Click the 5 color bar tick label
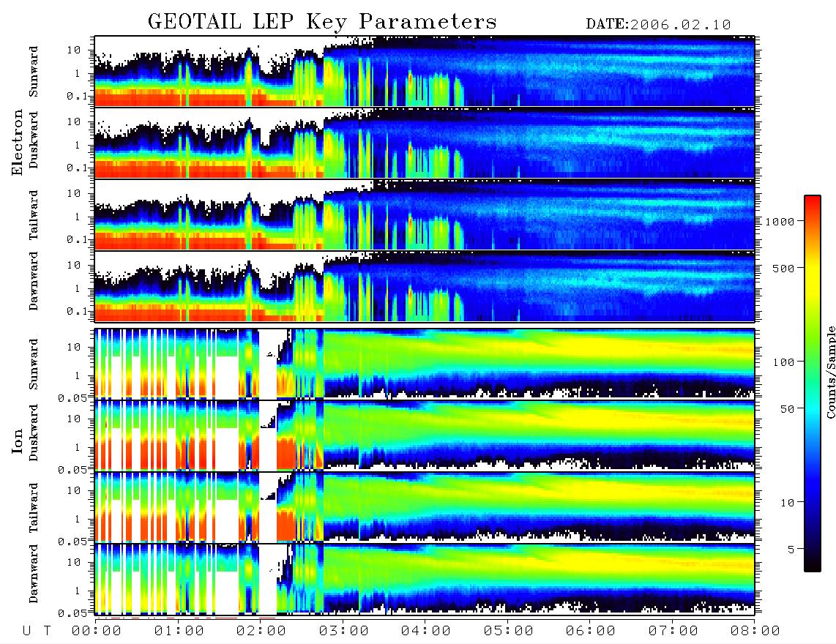This screenshot has height=644, width=836. click(x=791, y=550)
